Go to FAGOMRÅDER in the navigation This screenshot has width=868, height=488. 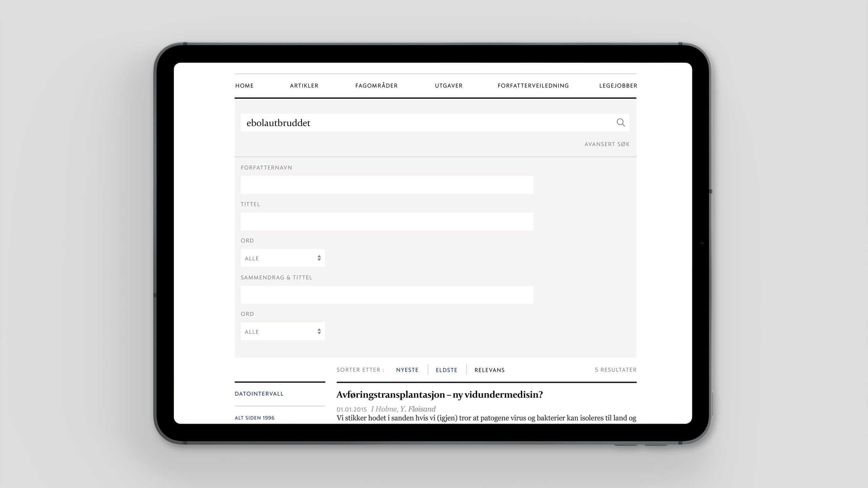click(376, 86)
